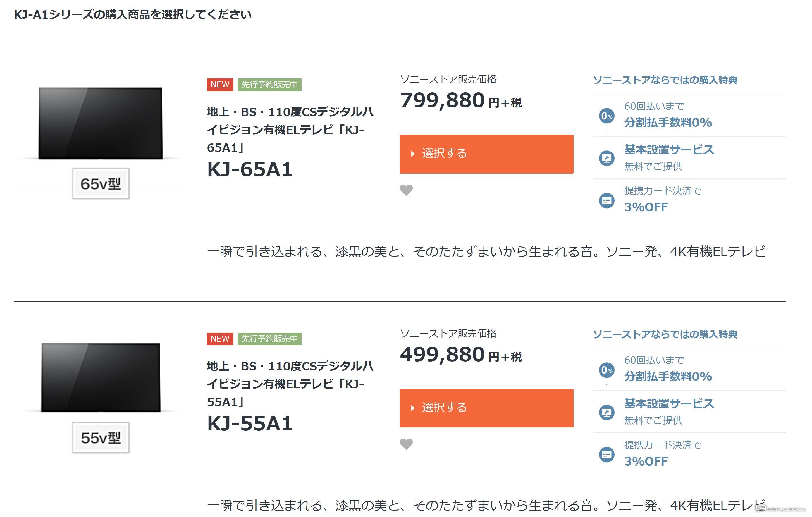
Task: Open the KJ-65A1 model name title
Action: click(x=250, y=169)
